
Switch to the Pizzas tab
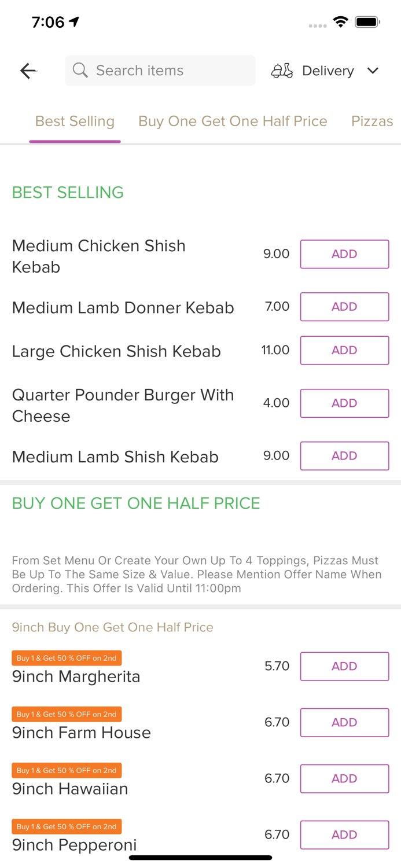pos(372,121)
